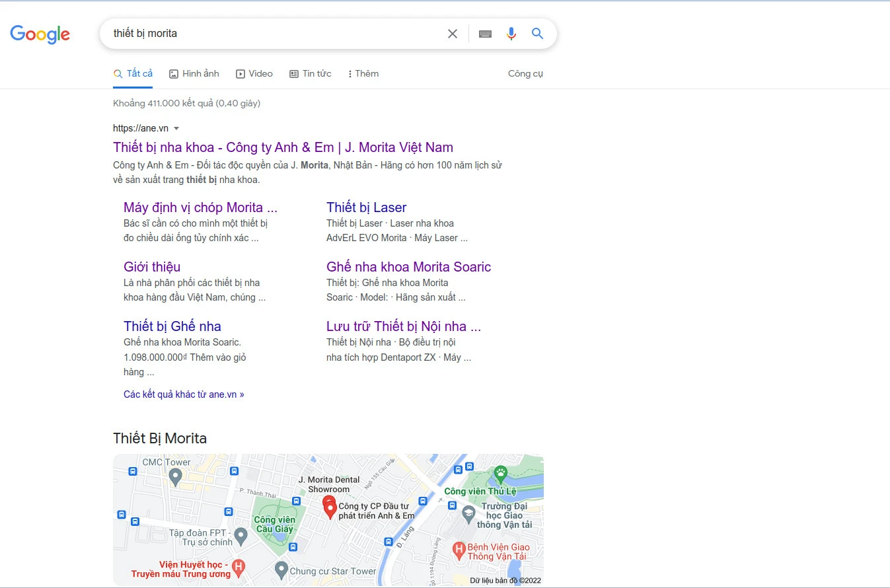Screen dimensions: 890x588
Task: Click the blue magnifier search button
Action: point(538,34)
